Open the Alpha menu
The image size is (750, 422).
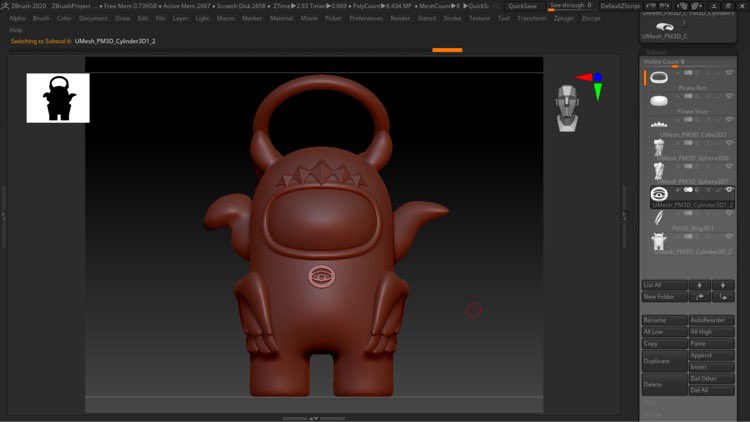[17, 18]
